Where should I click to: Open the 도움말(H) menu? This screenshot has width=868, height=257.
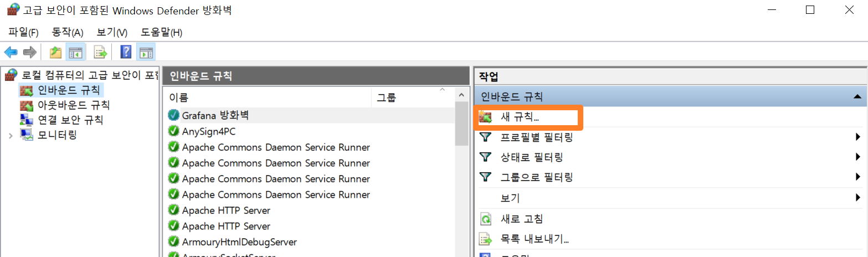tap(161, 33)
